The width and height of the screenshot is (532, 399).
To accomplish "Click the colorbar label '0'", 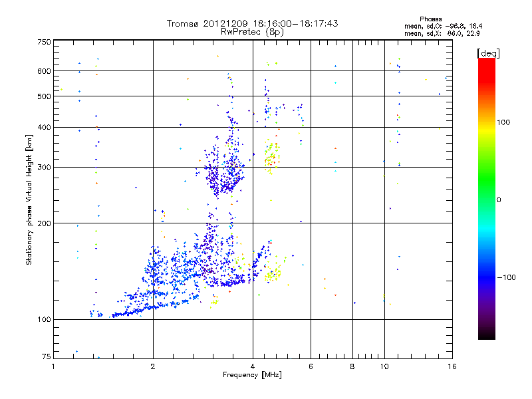I will 498,199.
